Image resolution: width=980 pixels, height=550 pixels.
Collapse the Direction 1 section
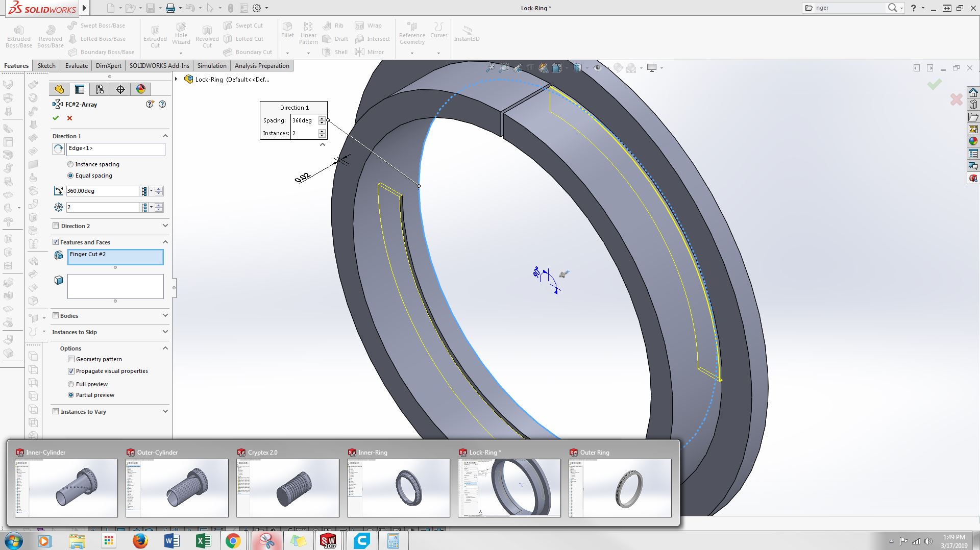coord(165,136)
